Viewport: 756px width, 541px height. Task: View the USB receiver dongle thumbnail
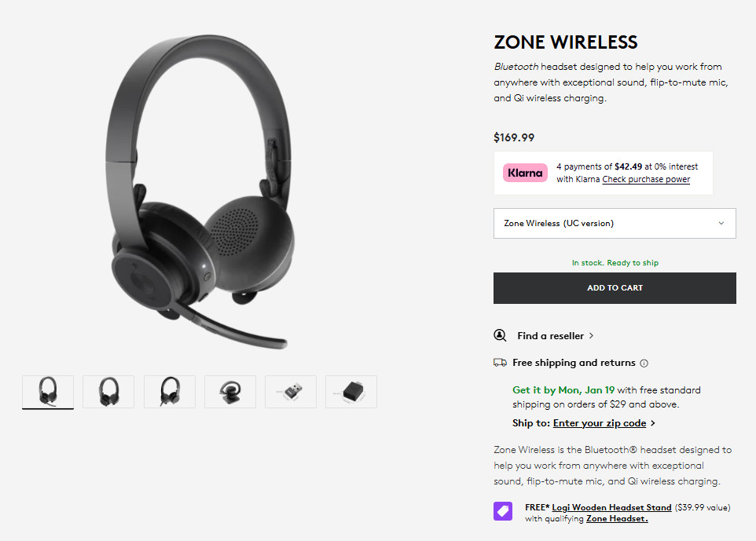tap(291, 391)
